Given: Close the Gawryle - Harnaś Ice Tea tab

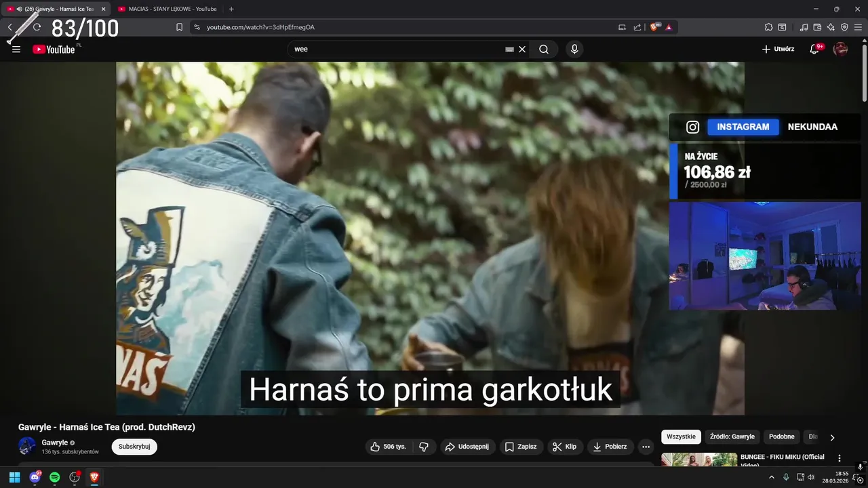Looking at the screenshot, I should [x=103, y=9].
